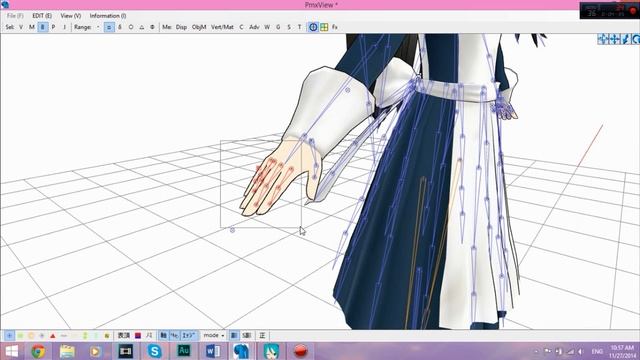The height and width of the screenshot is (360, 640).
Task: Toggle the orange circle icon in bottom toolbar
Action: click(x=31, y=336)
